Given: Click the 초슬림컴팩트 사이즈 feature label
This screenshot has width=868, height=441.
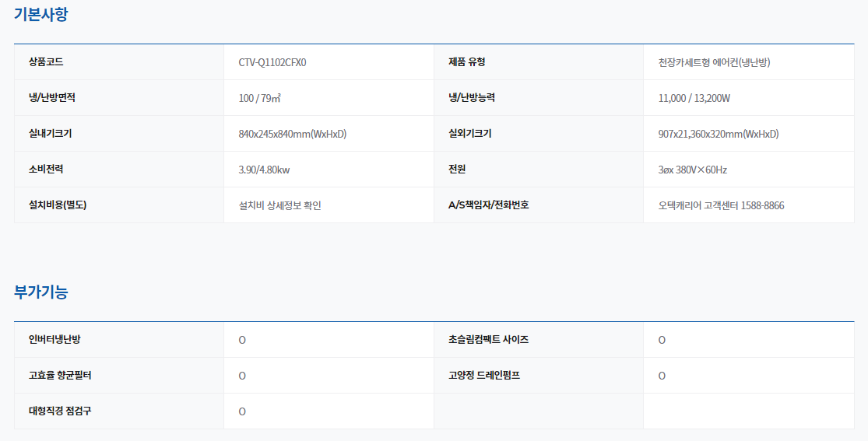Looking at the screenshot, I should coord(488,339).
